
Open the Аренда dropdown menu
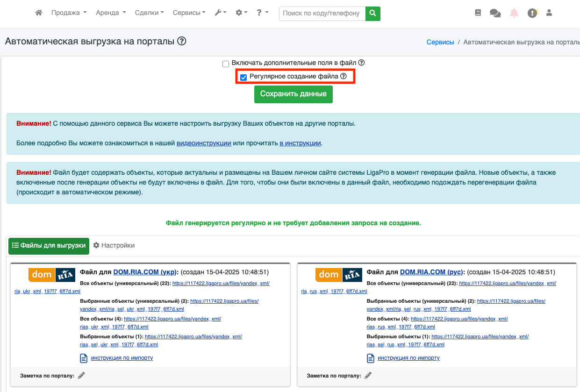pyautogui.click(x=111, y=13)
